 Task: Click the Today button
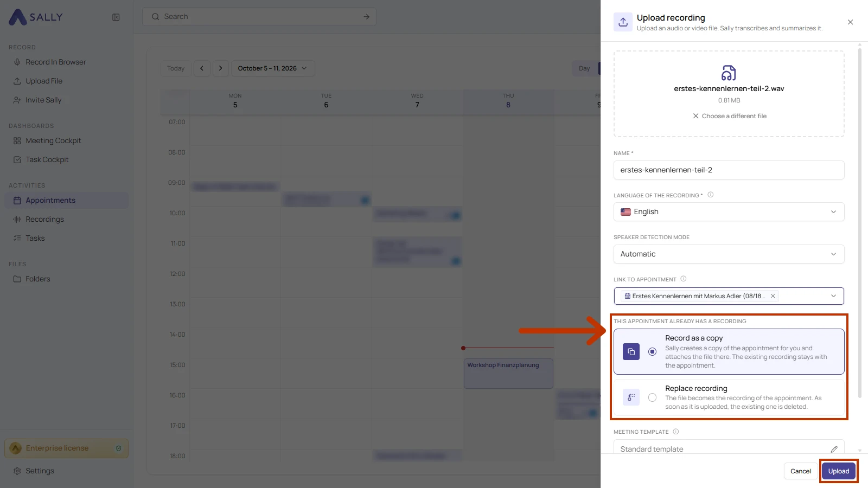tap(176, 68)
